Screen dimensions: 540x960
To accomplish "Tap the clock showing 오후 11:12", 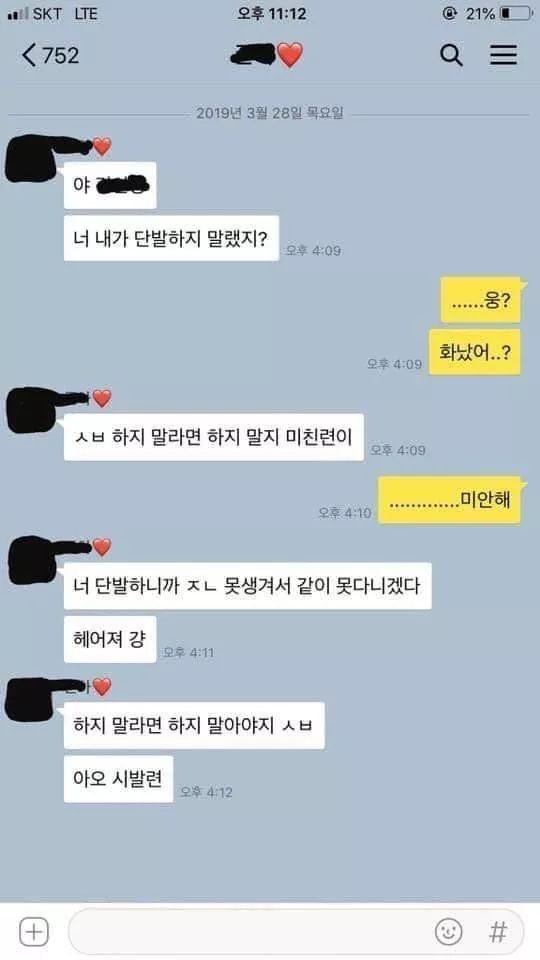I will 271,13.
